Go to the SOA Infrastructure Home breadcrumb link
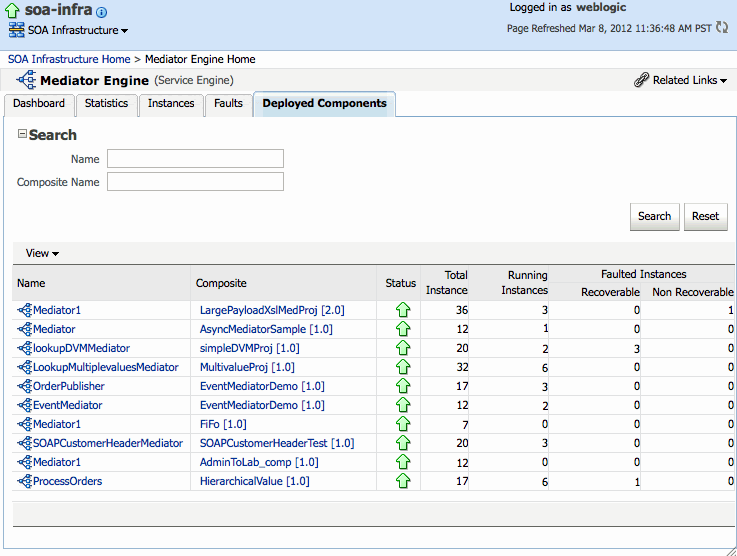 [69, 59]
